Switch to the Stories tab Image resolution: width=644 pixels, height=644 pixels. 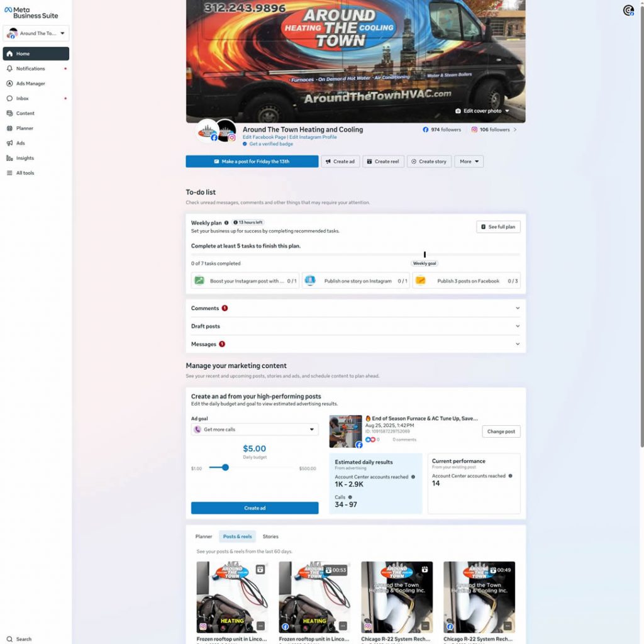270,536
